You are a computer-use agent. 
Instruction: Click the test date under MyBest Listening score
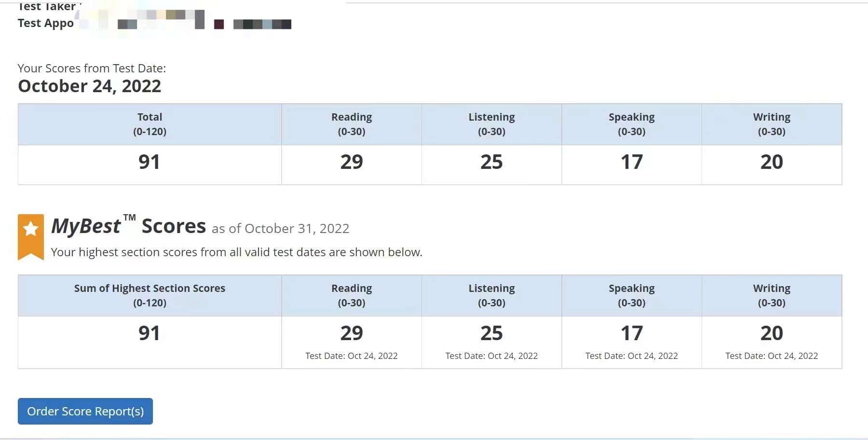coord(491,356)
